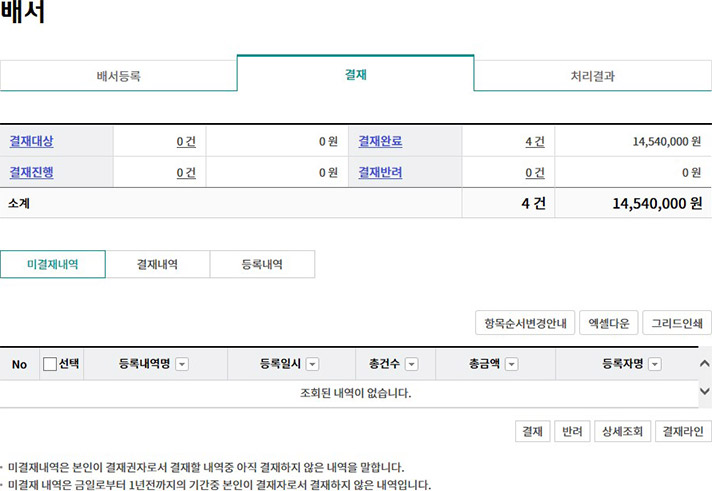This screenshot has width=712, height=491.
Task: Click the 4 건 count for 결재완료
Action: (x=534, y=142)
